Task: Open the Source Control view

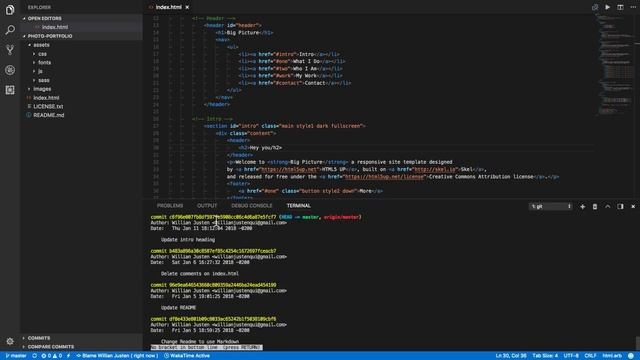Action: [x=10, y=50]
